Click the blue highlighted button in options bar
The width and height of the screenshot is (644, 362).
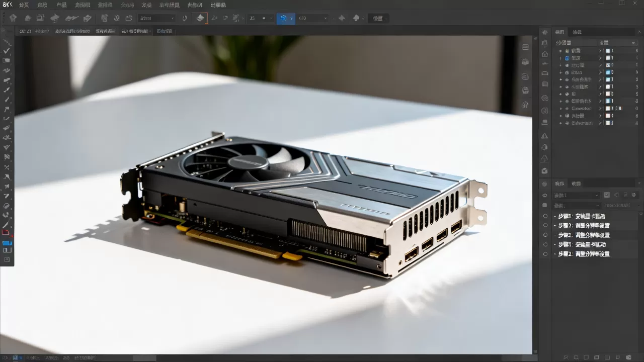pyautogui.click(x=286, y=18)
